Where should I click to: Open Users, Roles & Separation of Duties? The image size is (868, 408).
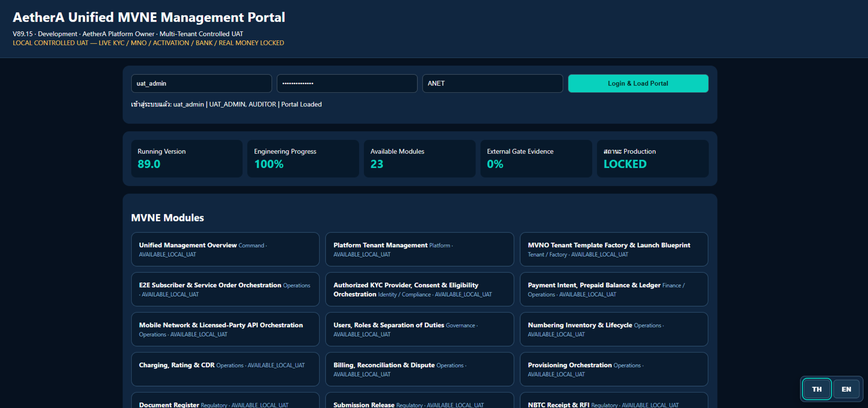click(x=419, y=329)
